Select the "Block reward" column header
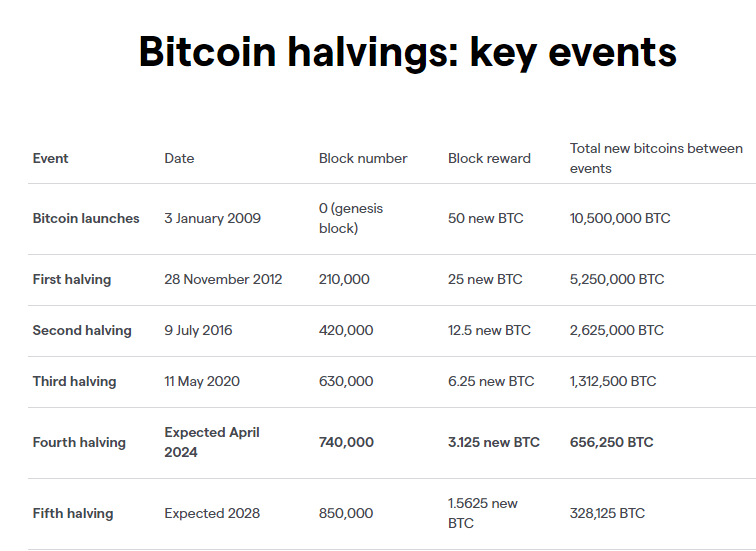Screen dimensions: 756x551 489,158
